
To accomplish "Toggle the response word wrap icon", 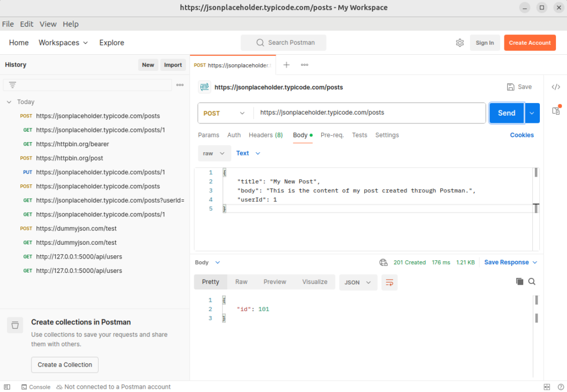I will pyautogui.click(x=389, y=282).
